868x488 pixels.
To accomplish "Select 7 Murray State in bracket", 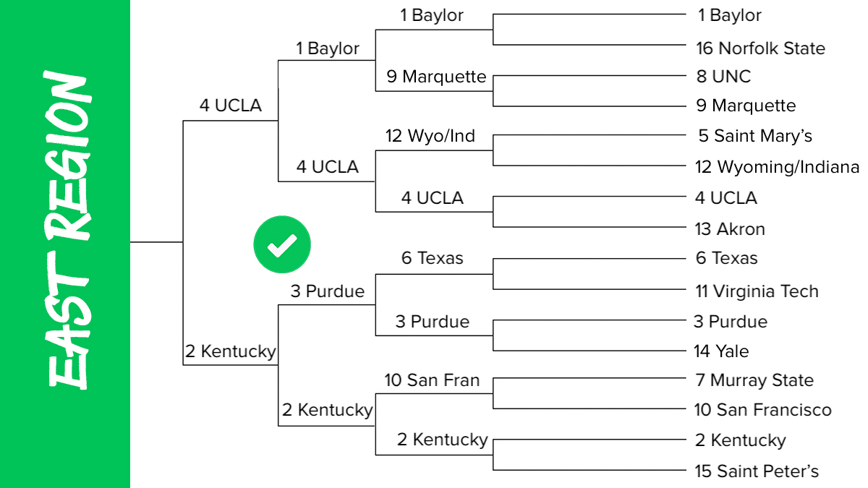I will (754, 380).
